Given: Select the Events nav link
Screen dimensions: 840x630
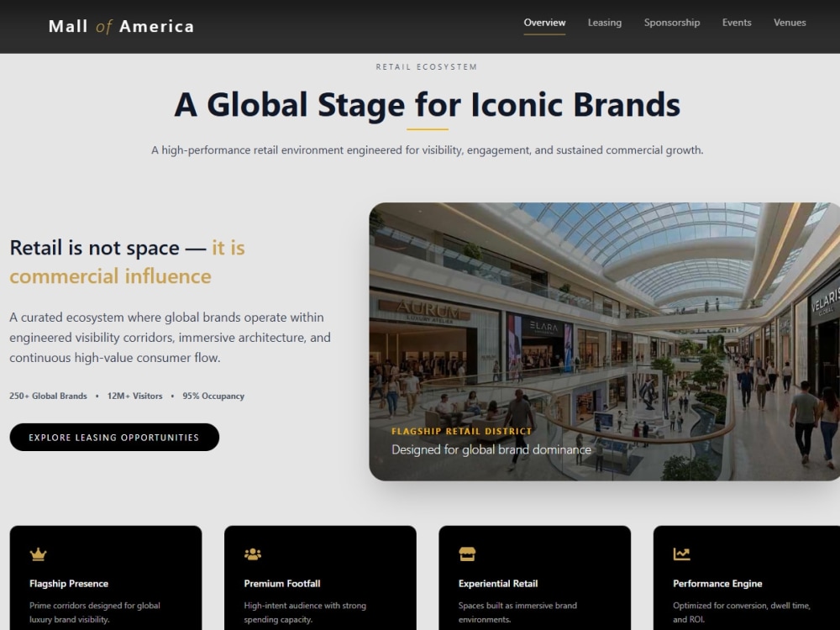Looking at the screenshot, I should [x=737, y=23].
